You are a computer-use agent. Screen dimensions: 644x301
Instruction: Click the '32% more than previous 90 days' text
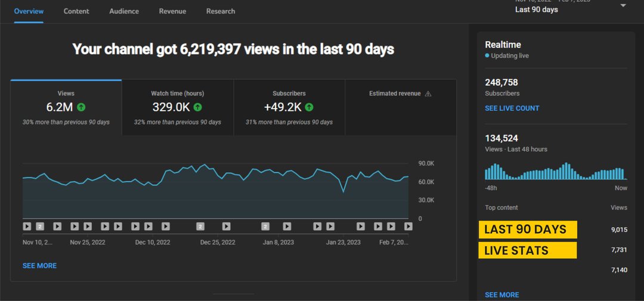178,122
